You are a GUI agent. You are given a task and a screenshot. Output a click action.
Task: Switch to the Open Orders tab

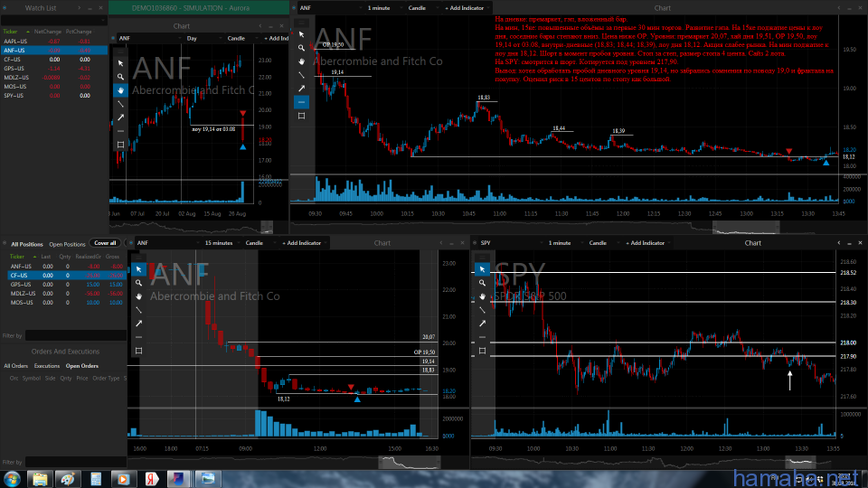[x=82, y=366]
